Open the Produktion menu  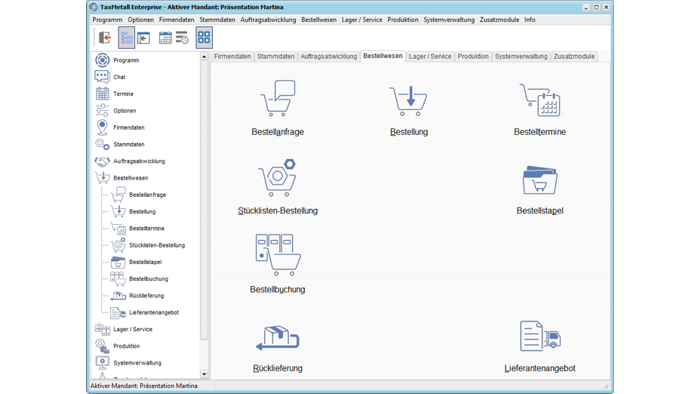pyautogui.click(x=403, y=20)
